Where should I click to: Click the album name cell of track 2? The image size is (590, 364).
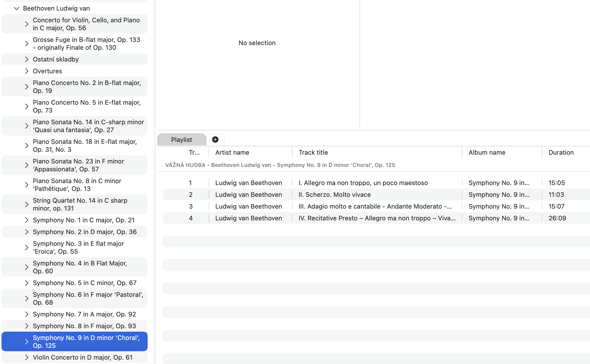499,195
